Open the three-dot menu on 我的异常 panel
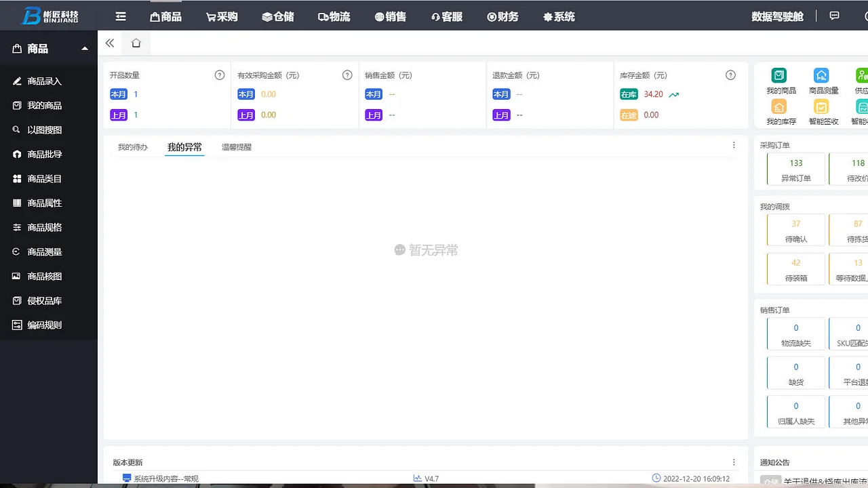Screen dimensions: 868x488 [734, 146]
